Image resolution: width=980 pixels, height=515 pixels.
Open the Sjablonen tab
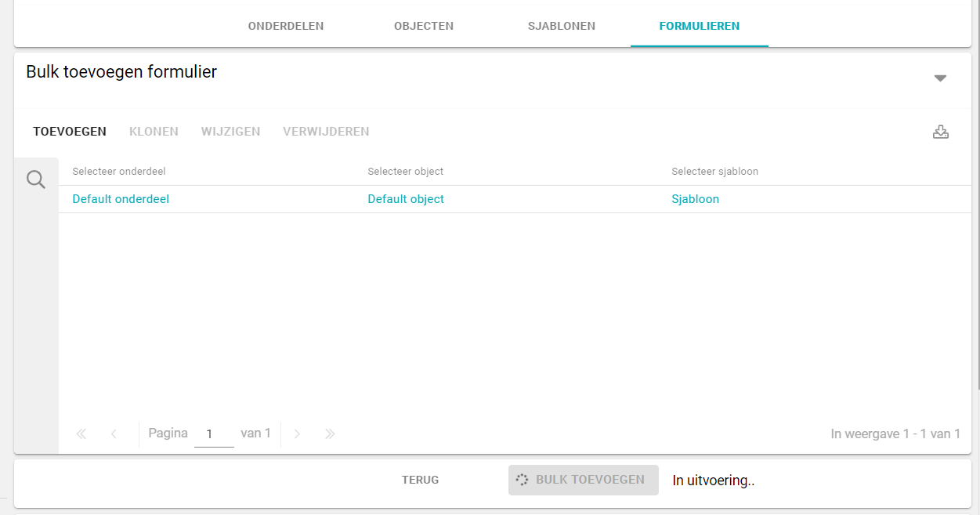(x=562, y=26)
